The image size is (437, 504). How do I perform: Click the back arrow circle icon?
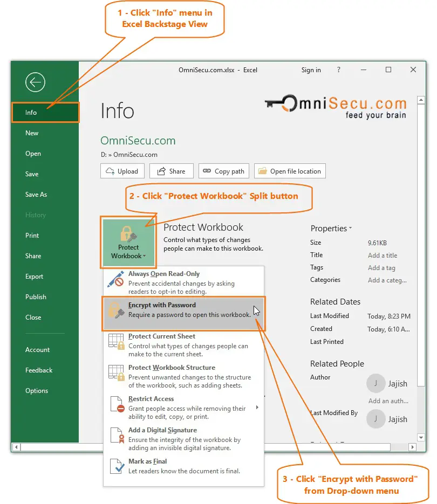point(35,82)
